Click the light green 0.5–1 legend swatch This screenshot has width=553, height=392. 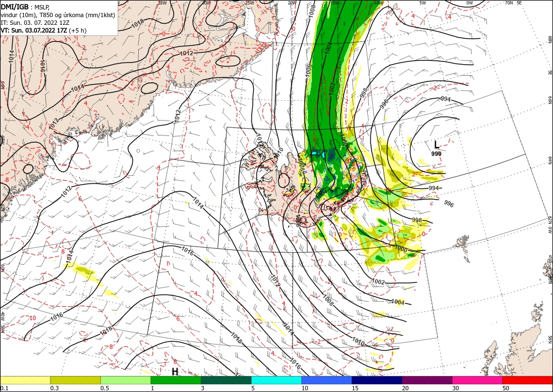126,380
